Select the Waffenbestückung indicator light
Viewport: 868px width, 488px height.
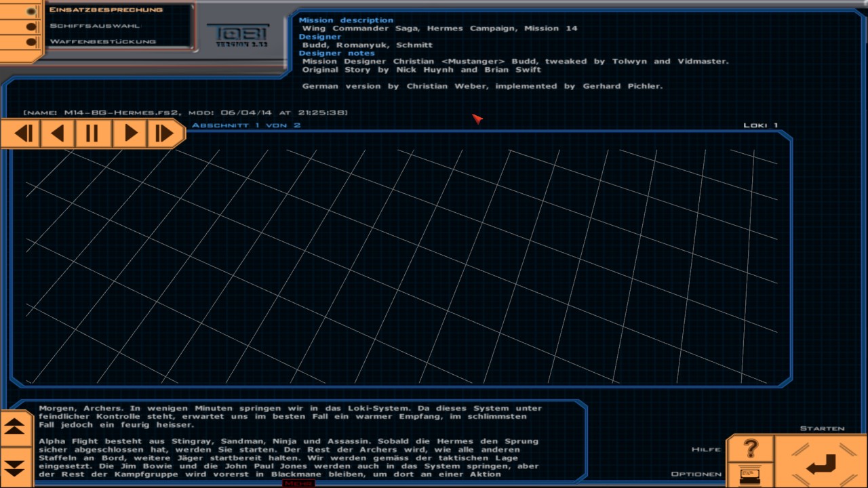(31, 42)
